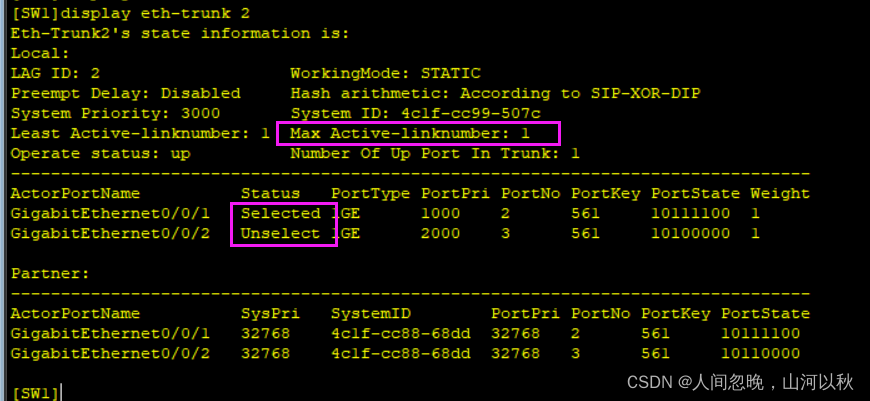Select the 'Unselect' status of GigabitEthernet0/0/2

281,234
